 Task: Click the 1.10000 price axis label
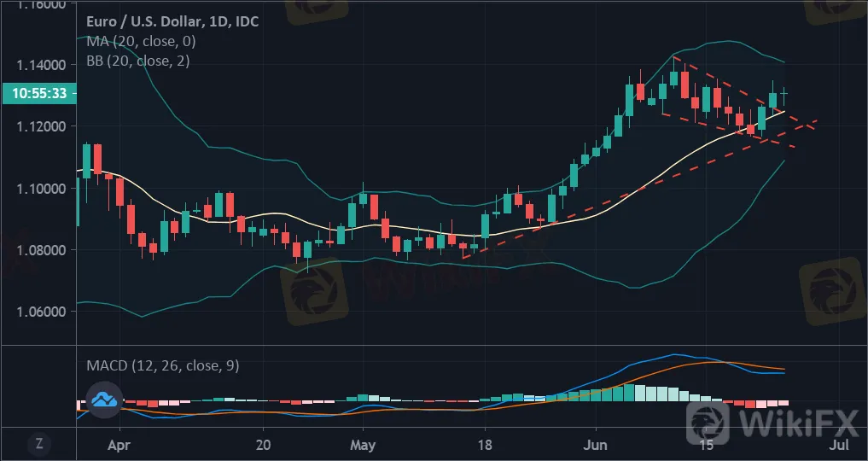pos(41,189)
